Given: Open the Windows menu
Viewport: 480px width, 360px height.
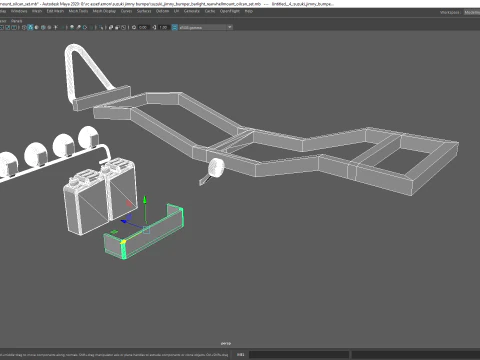Looking at the screenshot, I should pyautogui.click(x=19, y=11).
